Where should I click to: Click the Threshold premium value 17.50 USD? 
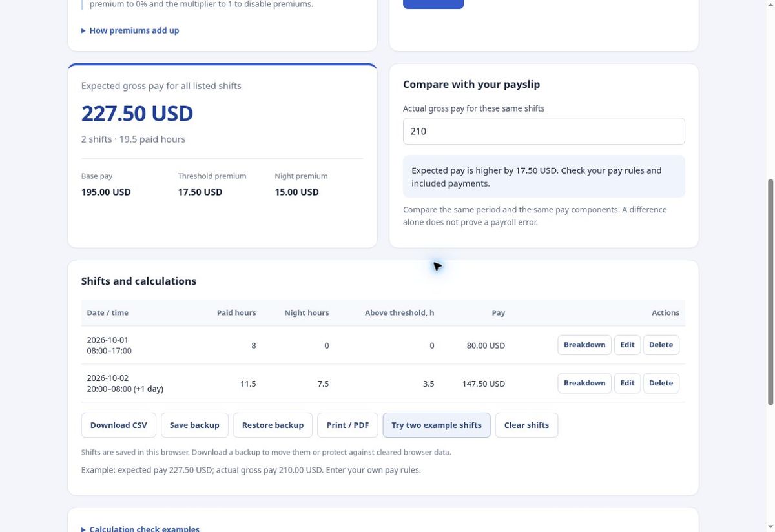coord(200,192)
